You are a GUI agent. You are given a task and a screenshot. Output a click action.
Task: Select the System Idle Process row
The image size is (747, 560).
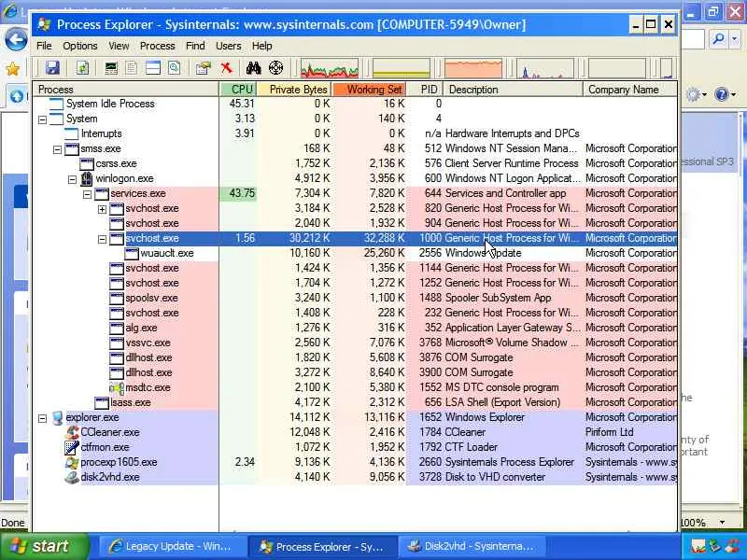click(355, 104)
